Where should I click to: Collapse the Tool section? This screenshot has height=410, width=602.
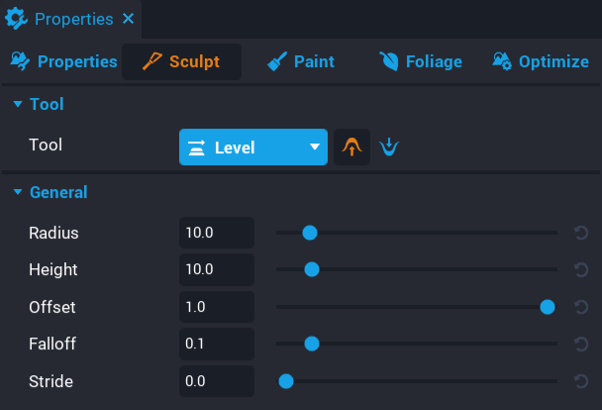(17, 104)
